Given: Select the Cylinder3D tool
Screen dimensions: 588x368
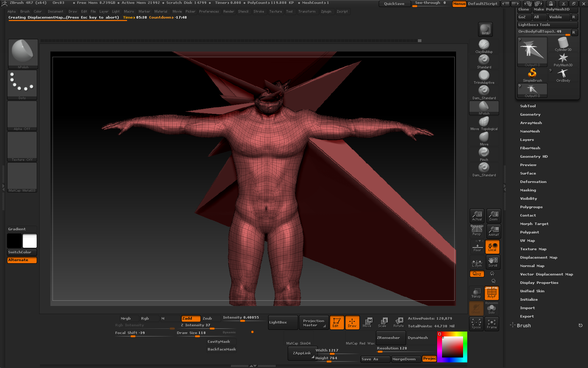Looking at the screenshot, I should pos(563,45).
